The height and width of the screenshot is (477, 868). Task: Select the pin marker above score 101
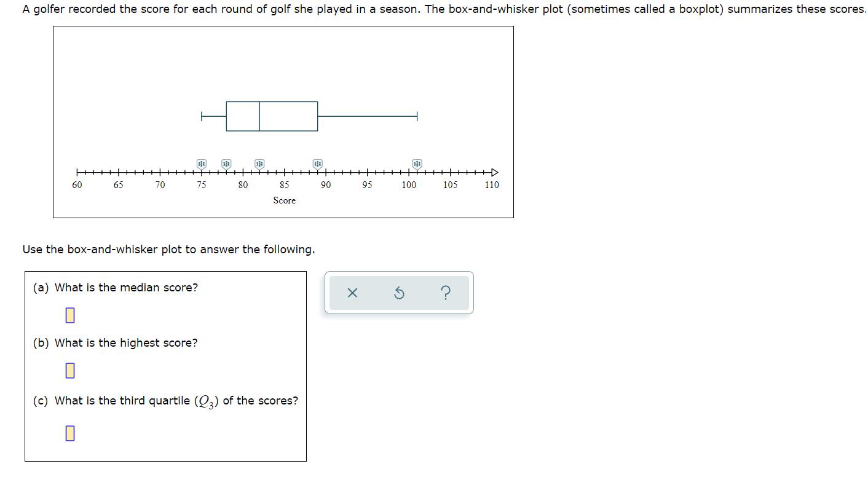click(417, 164)
